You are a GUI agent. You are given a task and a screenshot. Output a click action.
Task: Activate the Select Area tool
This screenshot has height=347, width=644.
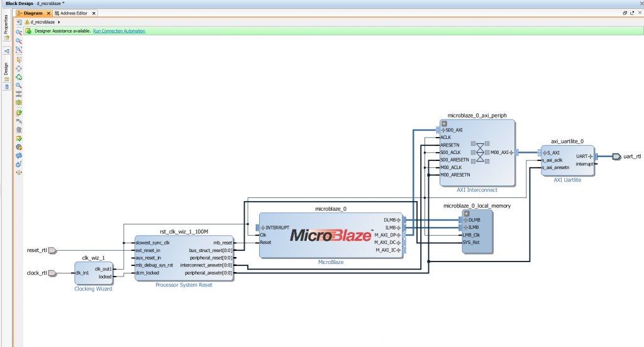point(19,60)
